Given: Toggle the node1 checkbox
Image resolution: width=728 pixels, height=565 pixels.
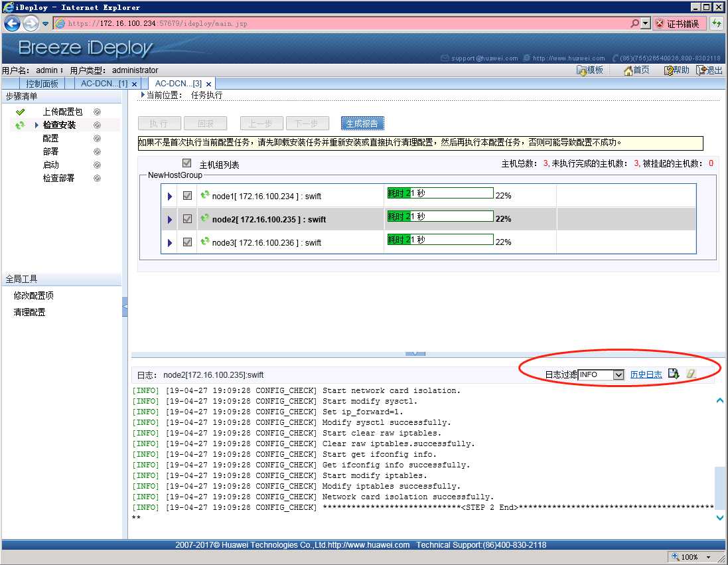Looking at the screenshot, I should click(x=188, y=196).
